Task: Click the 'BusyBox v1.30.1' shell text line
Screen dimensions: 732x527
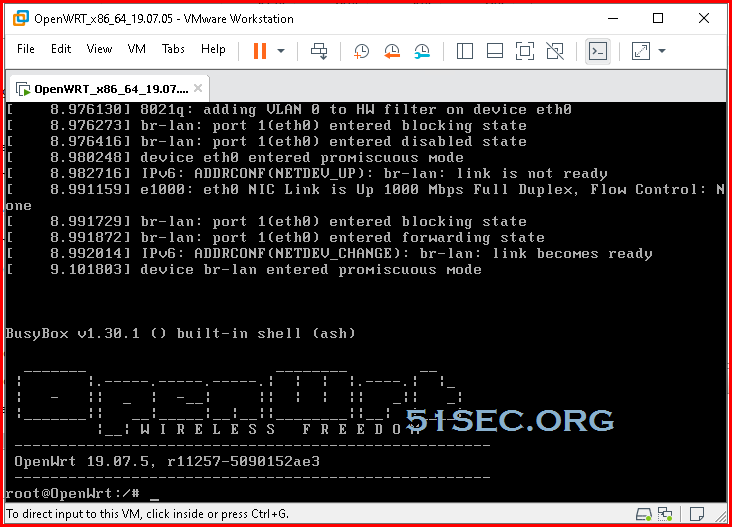Action: 180,333
